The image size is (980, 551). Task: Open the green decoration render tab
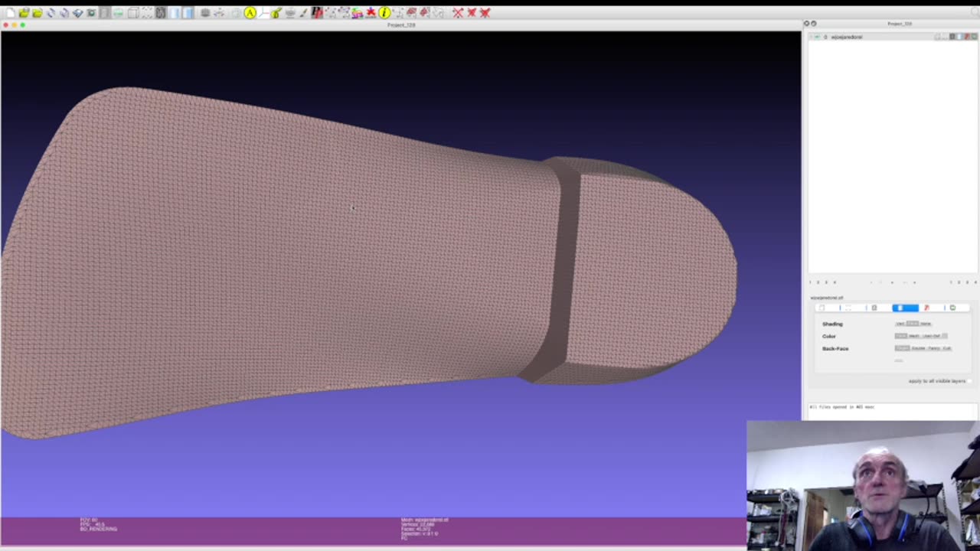[x=952, y=308]
